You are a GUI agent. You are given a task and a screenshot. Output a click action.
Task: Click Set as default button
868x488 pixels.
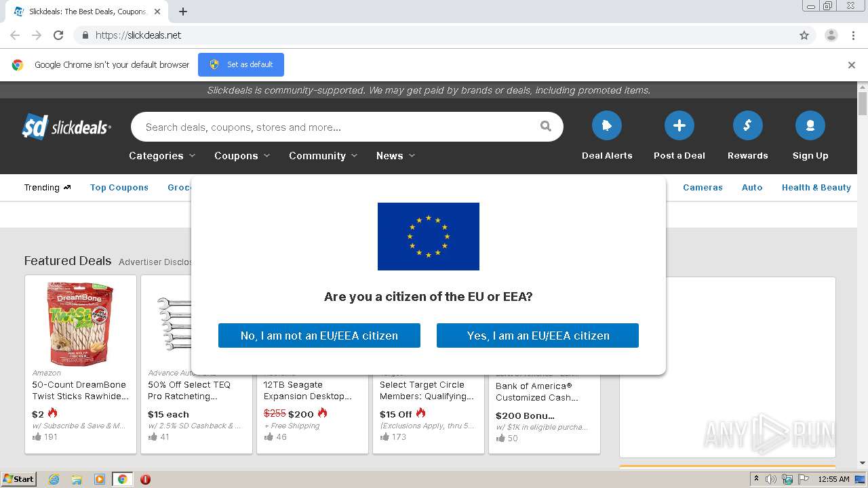(241, 64)
